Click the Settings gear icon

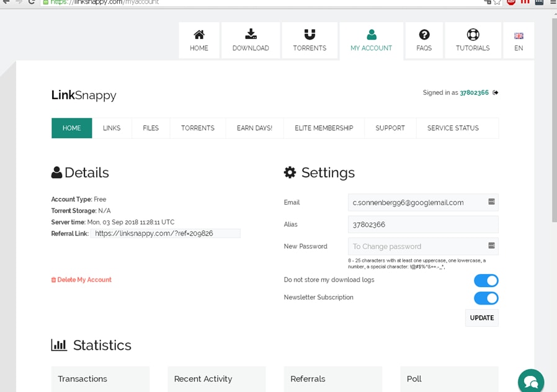290,172
